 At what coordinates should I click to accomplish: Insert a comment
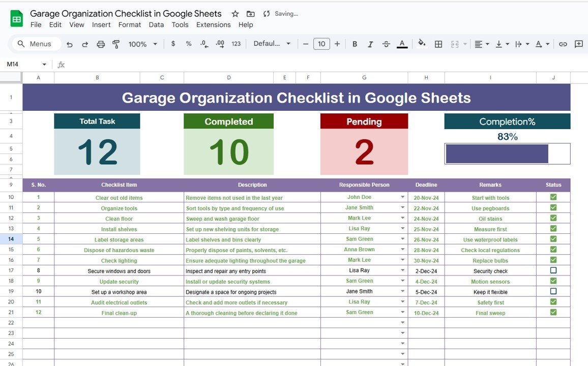579,44
